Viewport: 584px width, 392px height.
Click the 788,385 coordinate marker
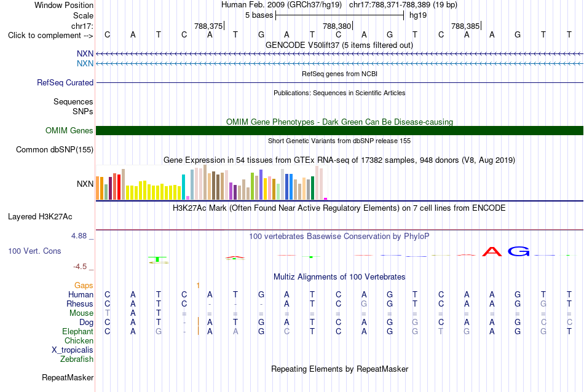click(465, 26)
